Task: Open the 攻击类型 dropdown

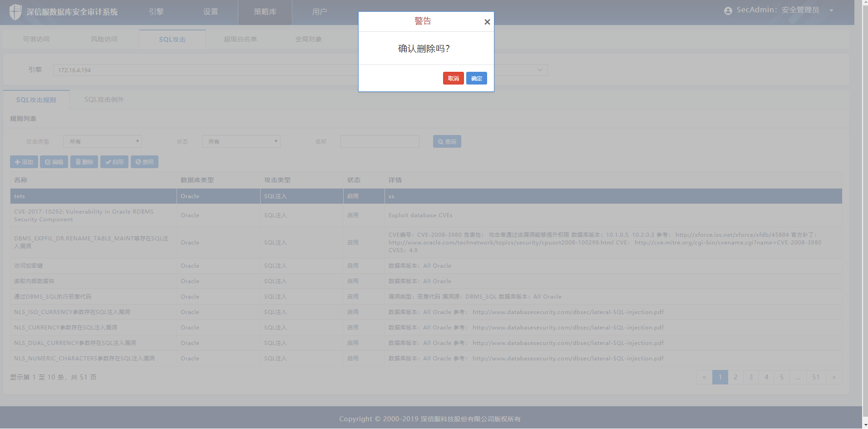Action: [x=103, y=142]
